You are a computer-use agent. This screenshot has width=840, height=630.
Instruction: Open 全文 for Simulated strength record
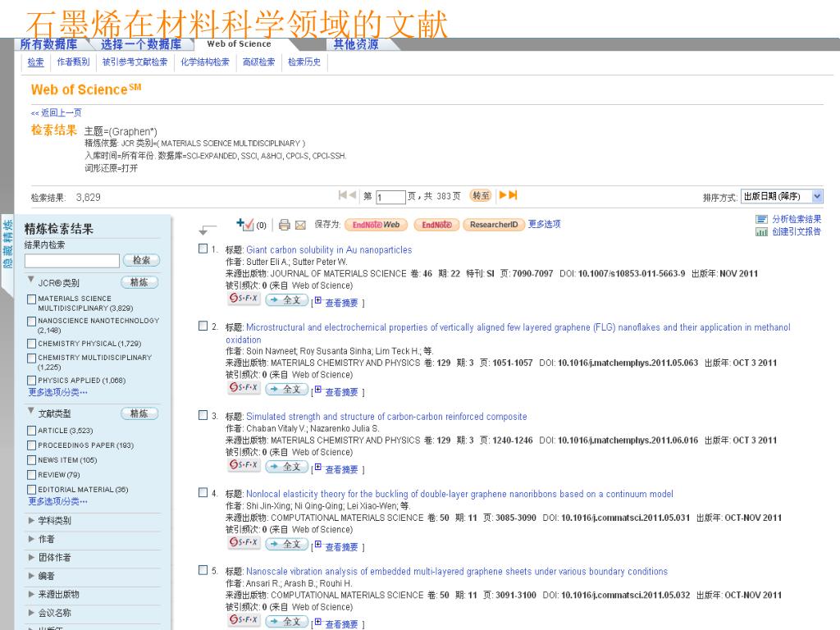(x=286, y=467)
